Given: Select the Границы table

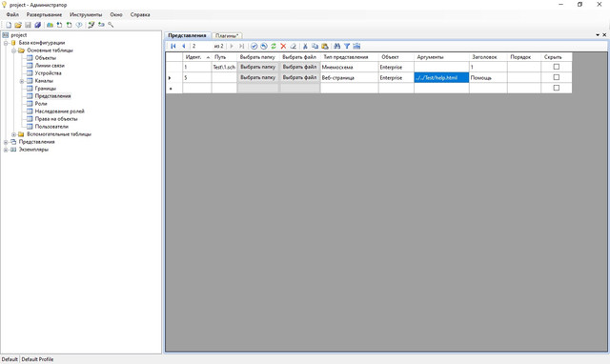Looking at the screenshot, I should (46, 89).
